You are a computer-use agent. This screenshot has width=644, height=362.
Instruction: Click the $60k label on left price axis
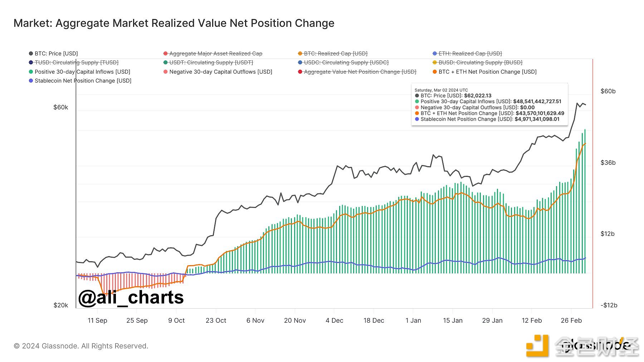60,107
